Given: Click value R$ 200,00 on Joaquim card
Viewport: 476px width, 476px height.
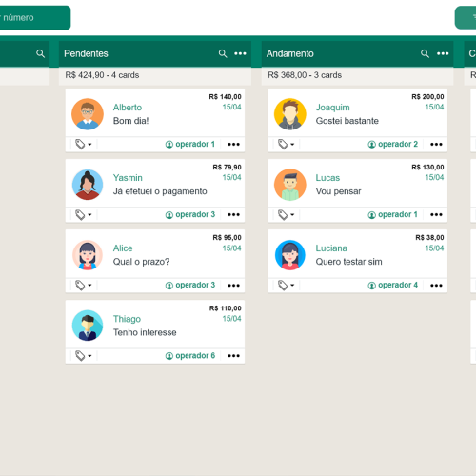Looking at the screenshot, I should click(427, 97).
